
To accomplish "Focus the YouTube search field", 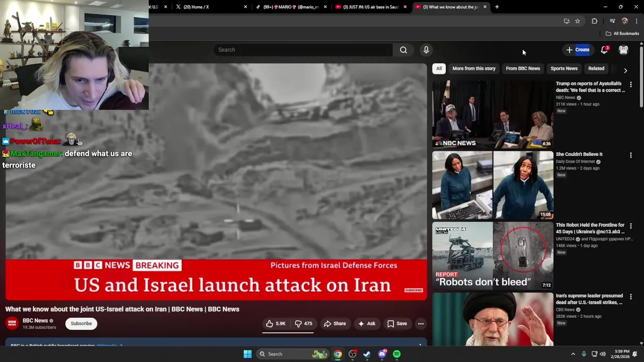I will point(303,50).
